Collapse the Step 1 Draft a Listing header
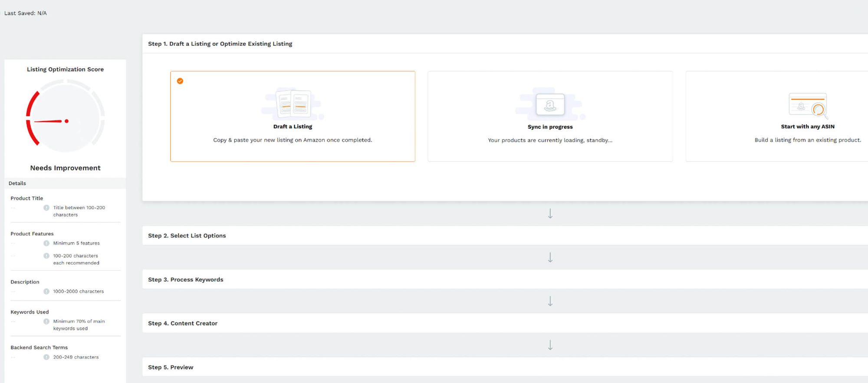Image resolution: width=868 pixels, height=383 pixels. [220, 44]
